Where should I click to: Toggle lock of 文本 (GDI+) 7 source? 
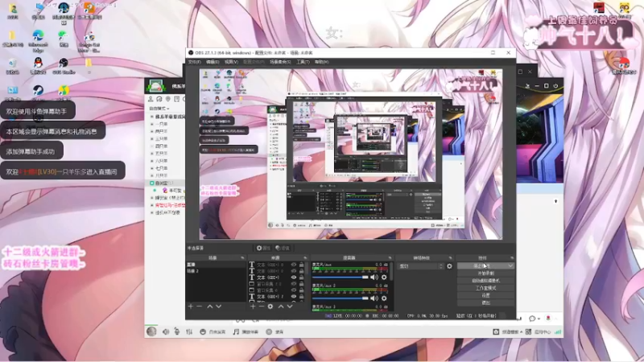pos(301,296)
